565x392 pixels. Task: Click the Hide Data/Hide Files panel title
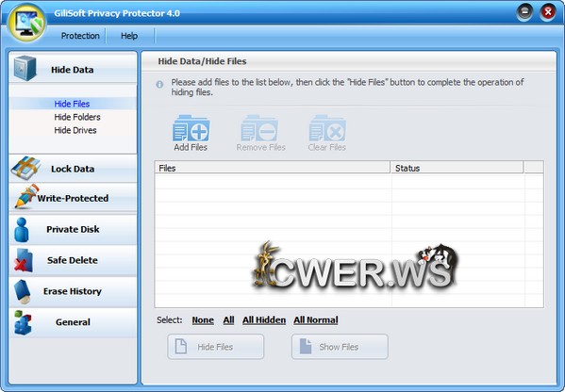pos(202,61)
